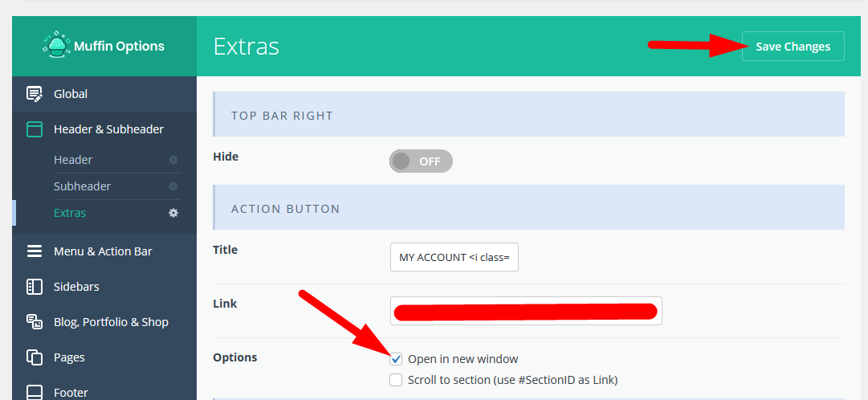Click the Pages stacked-sheets icon
868x400 pixels.
[x=35, y=357]
